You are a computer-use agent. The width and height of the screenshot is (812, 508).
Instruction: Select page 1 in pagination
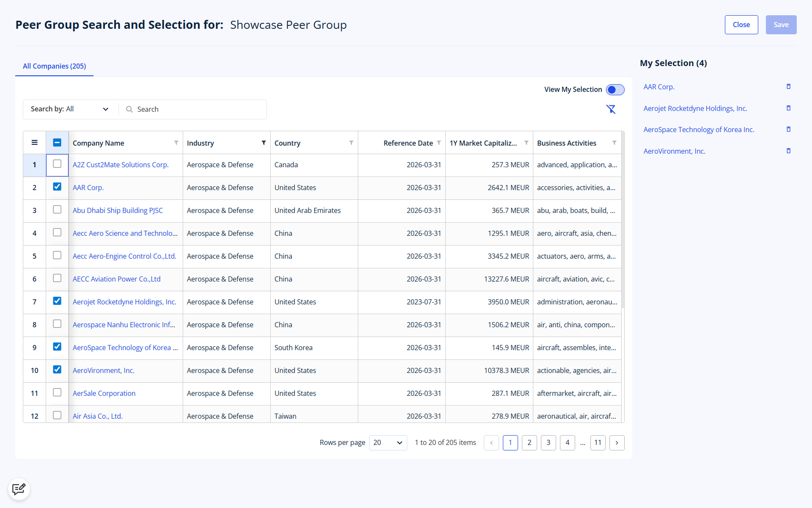click(510, 443)
